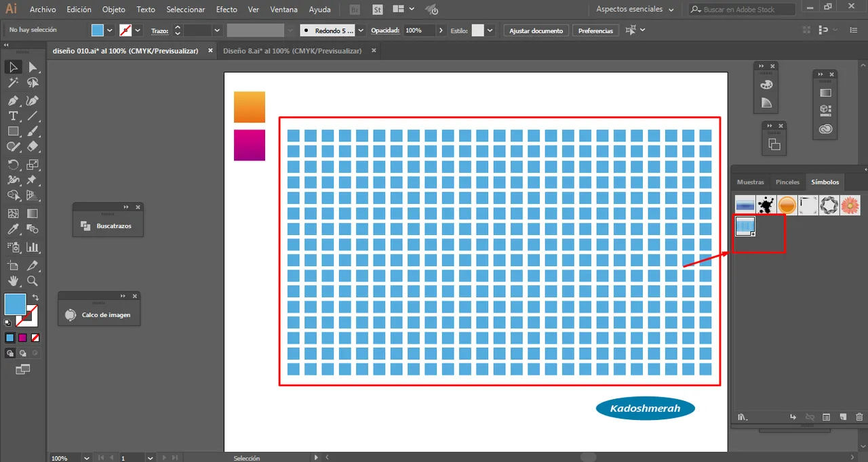Open the Preferencias button
Screen dimensions: 868x462
coord(595,30)
